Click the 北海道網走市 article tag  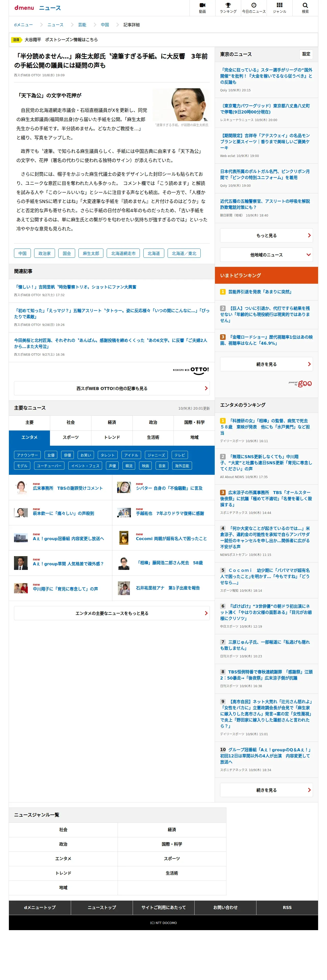pos(123,253)
